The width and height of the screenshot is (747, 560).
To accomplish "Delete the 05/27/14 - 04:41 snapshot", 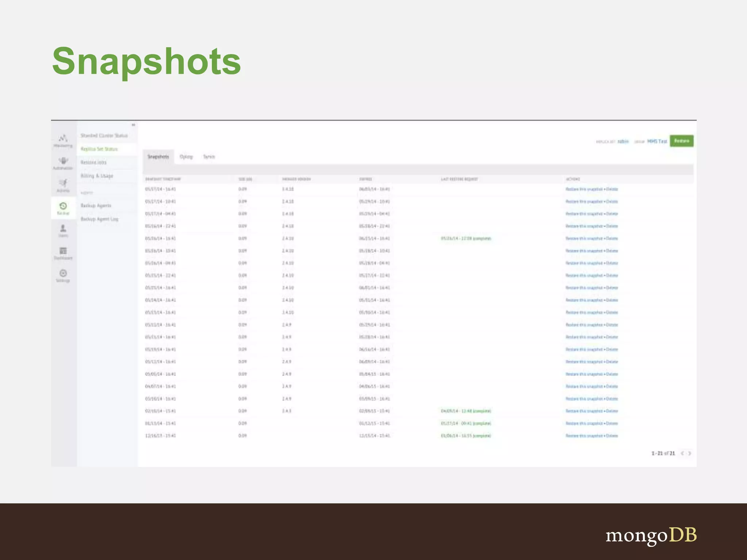I will point(612,214).
